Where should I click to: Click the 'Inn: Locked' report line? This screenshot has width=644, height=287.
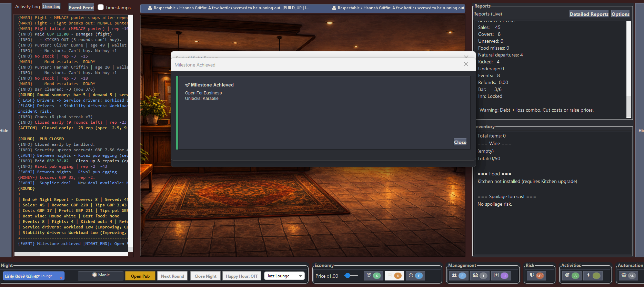point(490,96)
